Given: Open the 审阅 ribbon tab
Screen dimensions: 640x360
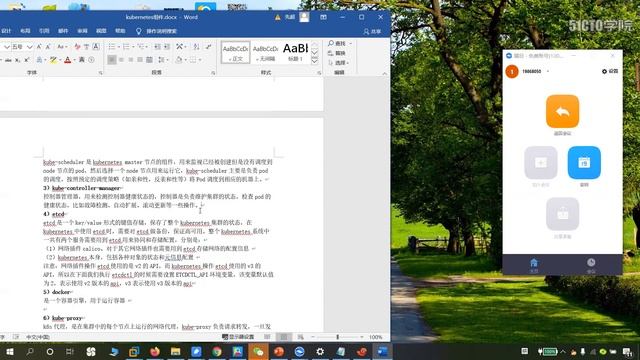Looking at the screenshot, I should tap(82, 31).
